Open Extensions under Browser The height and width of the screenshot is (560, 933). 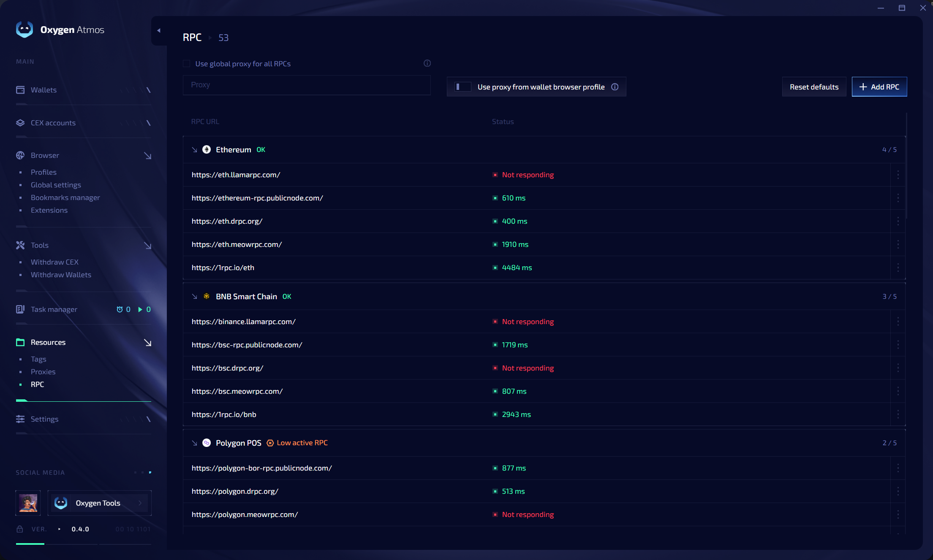tap(49, 210)
